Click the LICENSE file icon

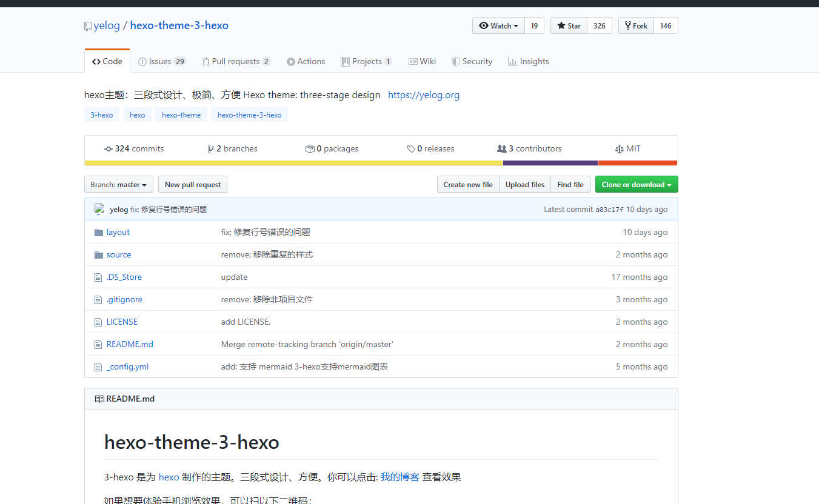tap(98, 322)
